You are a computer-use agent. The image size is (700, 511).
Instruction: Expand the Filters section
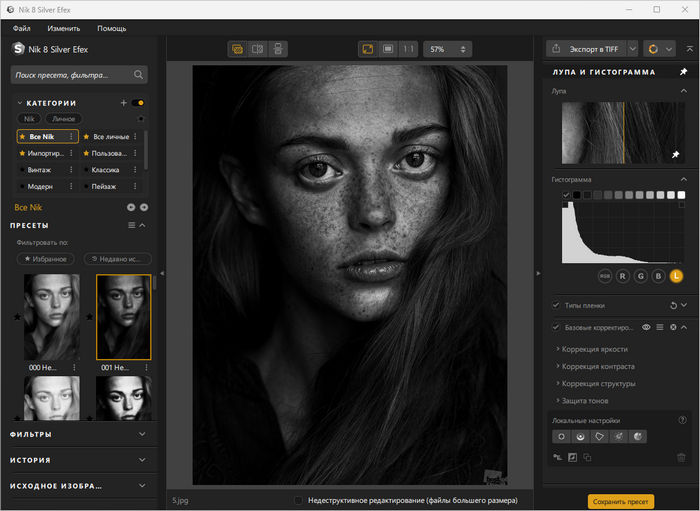pyautogui.click(x=142, y=434)
